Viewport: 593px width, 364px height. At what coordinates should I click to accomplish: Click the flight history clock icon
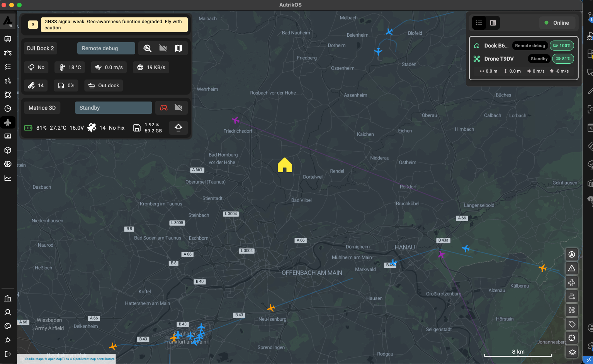click(x=8, y=108)
